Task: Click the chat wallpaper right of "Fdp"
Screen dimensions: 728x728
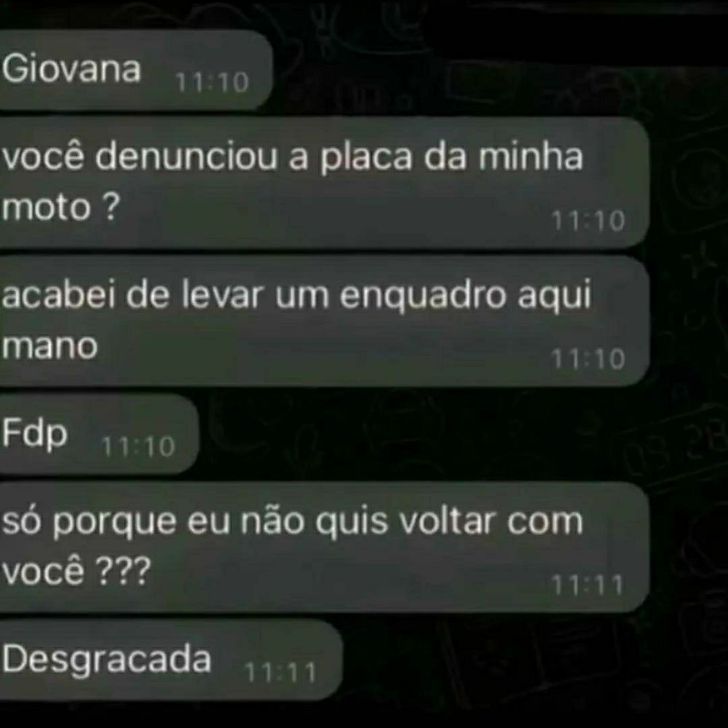Action: (418, 434)
